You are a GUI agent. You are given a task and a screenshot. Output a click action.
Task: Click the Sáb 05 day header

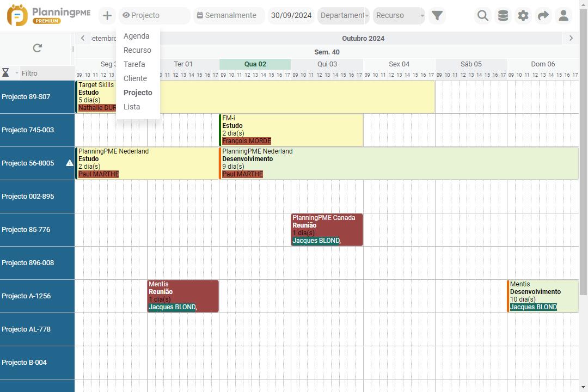click(471, 64)
